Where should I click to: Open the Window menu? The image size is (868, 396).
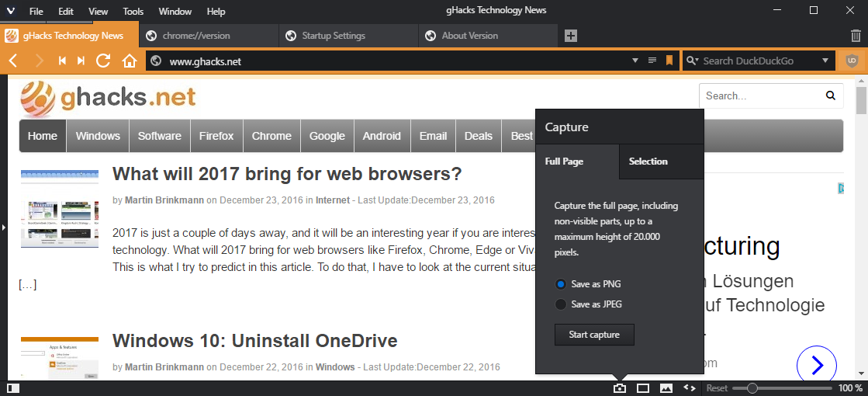[x=175, y=11]
